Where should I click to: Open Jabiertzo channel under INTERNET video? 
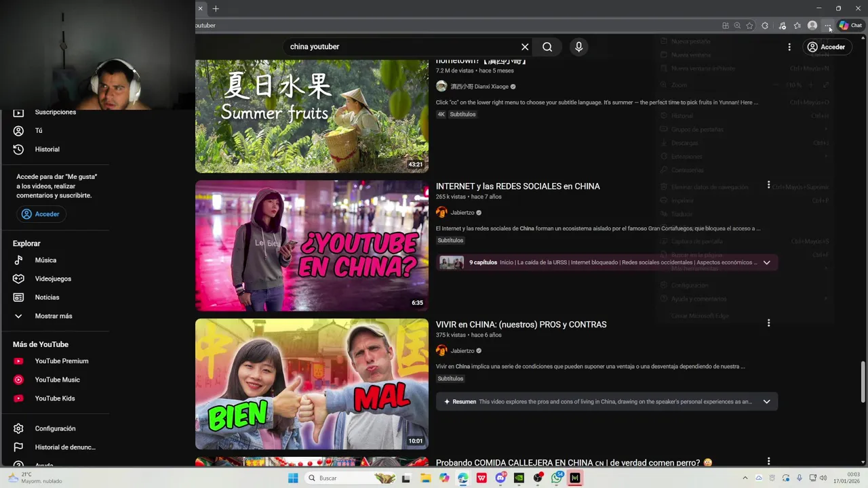coord(462,212)
